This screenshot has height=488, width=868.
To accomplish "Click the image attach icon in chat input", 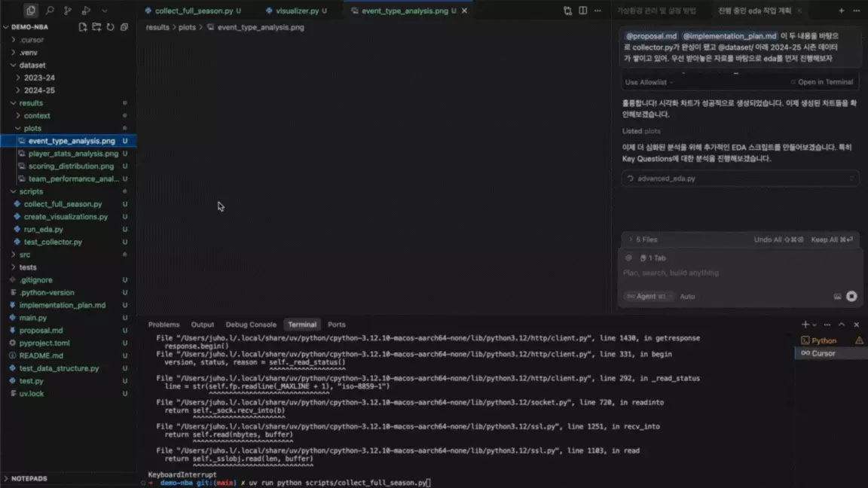I will tap(837, 297).
